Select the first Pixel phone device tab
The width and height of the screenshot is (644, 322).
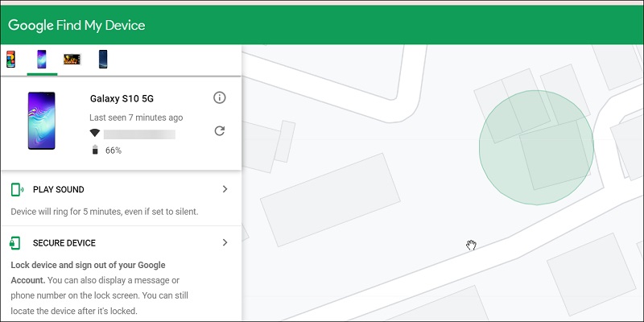[x=10, y=59]
